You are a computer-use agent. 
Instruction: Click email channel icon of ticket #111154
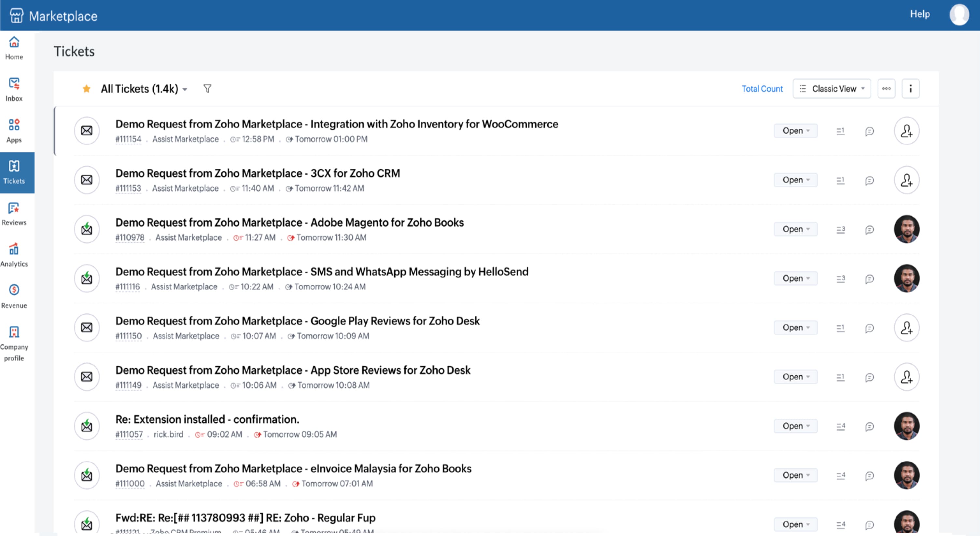[x=87, y=131]
